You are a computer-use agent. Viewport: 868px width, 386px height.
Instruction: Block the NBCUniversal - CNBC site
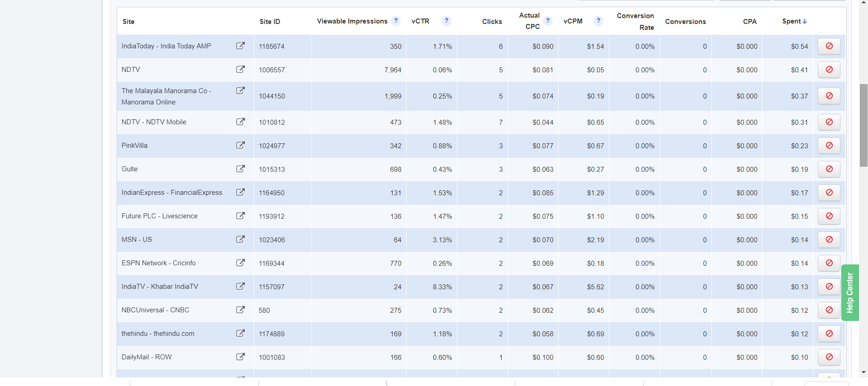tap(829, 310)
